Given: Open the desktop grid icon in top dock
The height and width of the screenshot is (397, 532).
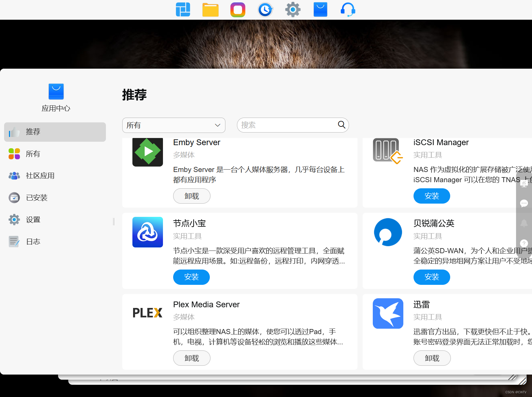Looking at the screenshot, I should click(183, 10).
